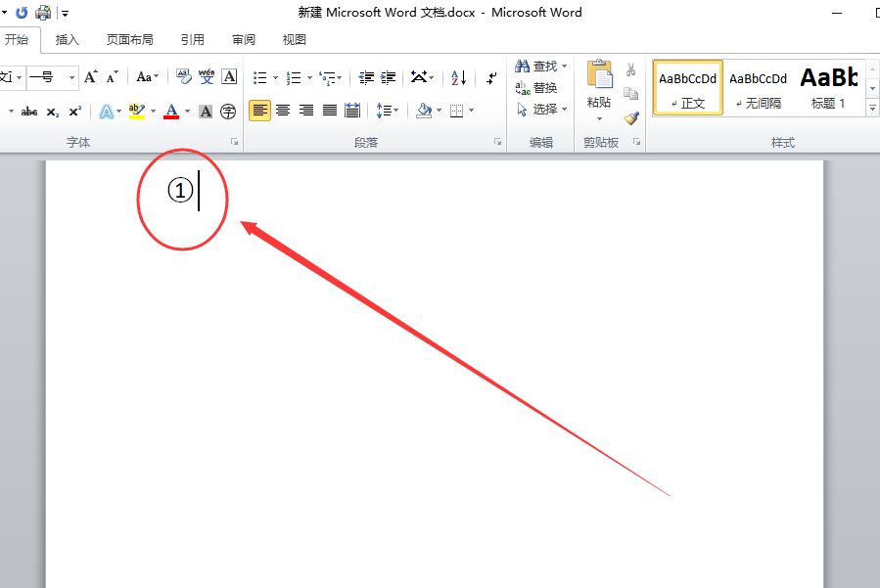Viewport: 880px width, 588px height.
Task: Open the highlight color dropdown arrow
Action: [x=154, y=112]
